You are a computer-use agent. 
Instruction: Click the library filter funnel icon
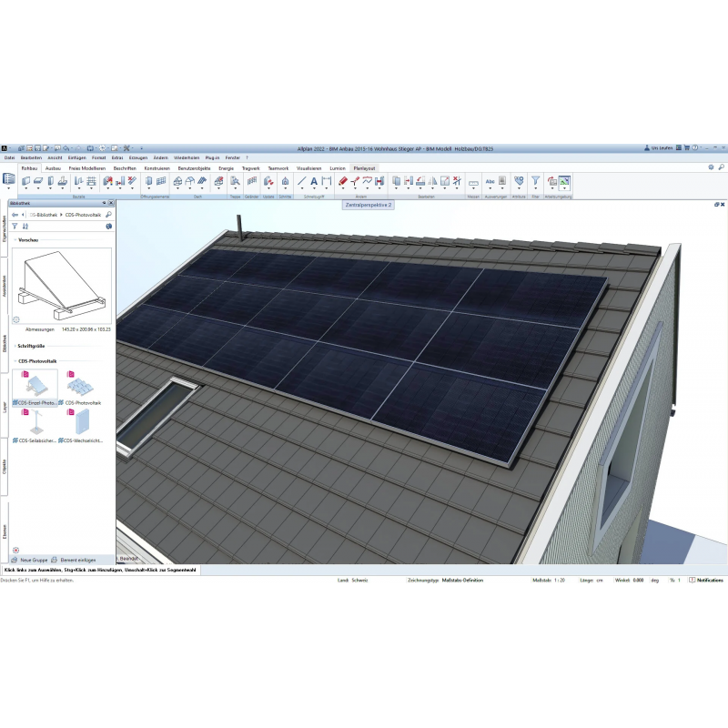[15, 226]
